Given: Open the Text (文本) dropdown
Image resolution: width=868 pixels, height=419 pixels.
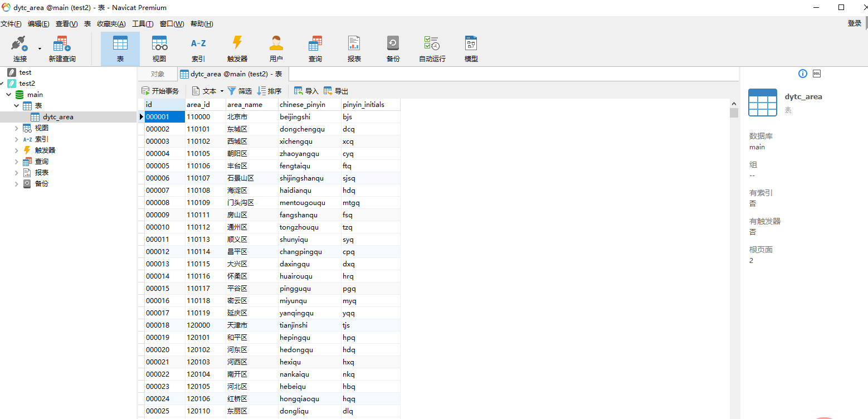Looking at the screenshot, I should [x=207, y=91].
